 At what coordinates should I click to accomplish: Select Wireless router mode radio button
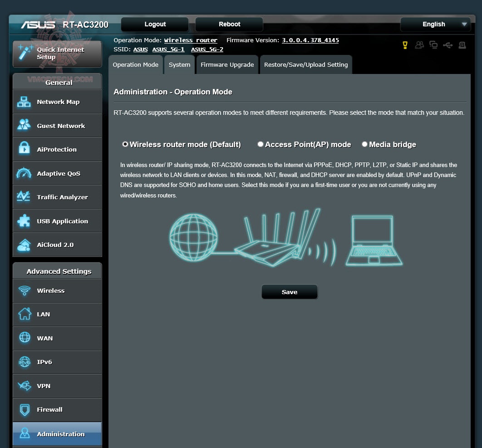click(125, 144)
